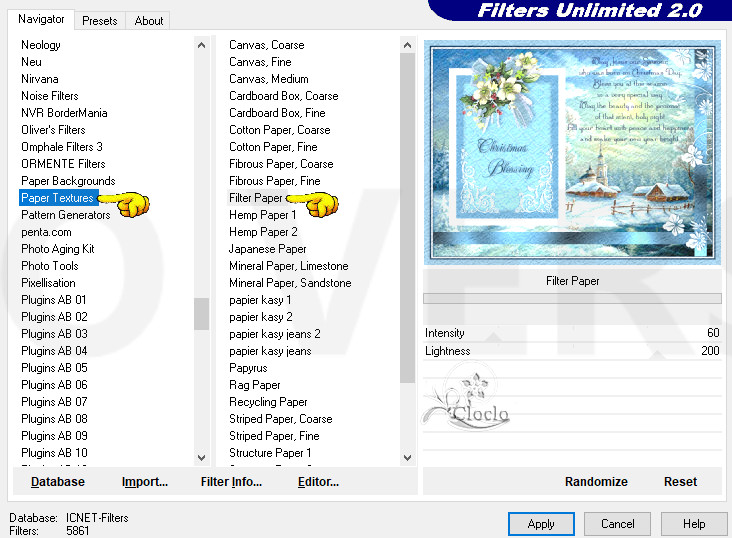Select Paper Backgrounds category
This screenshot has width=732, height=538.
(68, 181)
